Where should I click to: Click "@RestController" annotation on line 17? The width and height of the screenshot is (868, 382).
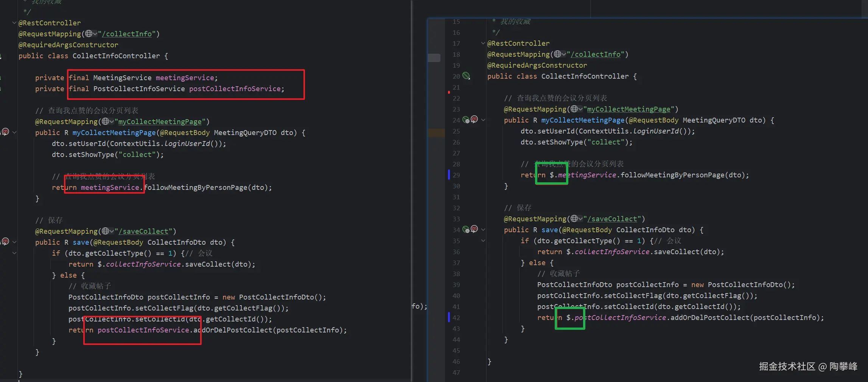point(518,43)
